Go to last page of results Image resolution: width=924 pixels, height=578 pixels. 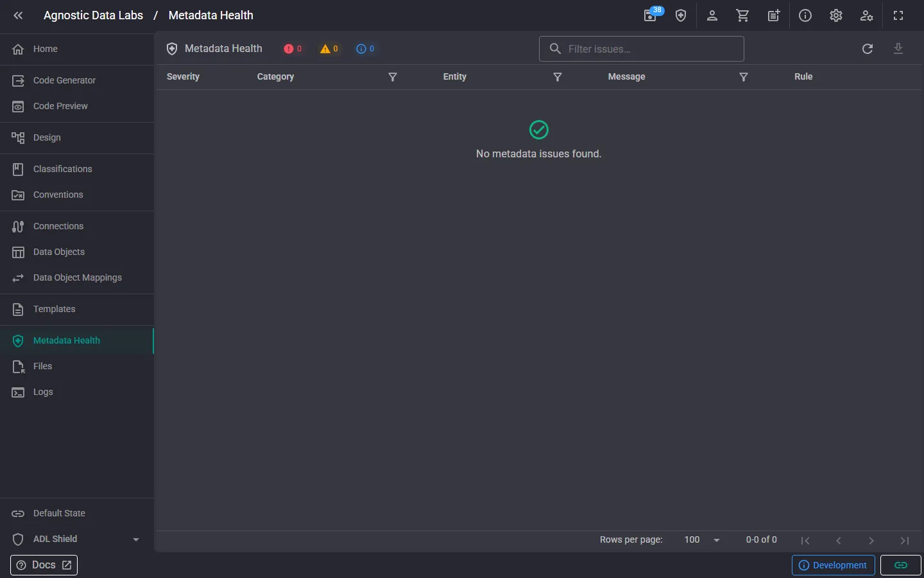pyautogui.click(x=905, y=540)
